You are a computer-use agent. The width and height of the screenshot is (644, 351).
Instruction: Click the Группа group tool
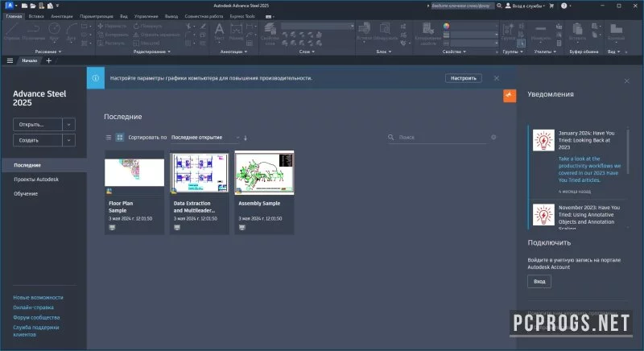pos(508,31)
